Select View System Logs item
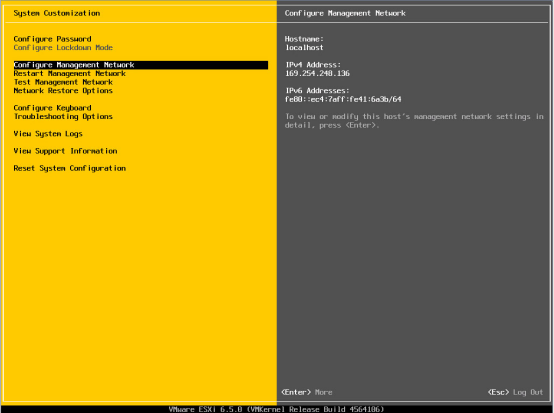 tap(48, 134)
